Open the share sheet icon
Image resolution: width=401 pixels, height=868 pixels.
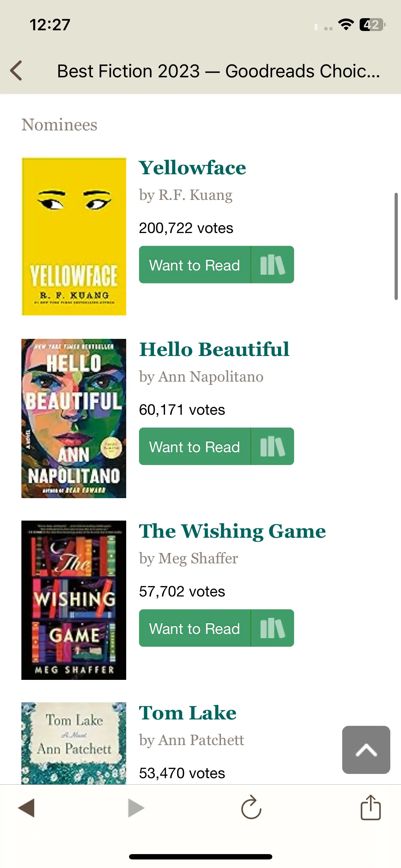pos(371,807)
